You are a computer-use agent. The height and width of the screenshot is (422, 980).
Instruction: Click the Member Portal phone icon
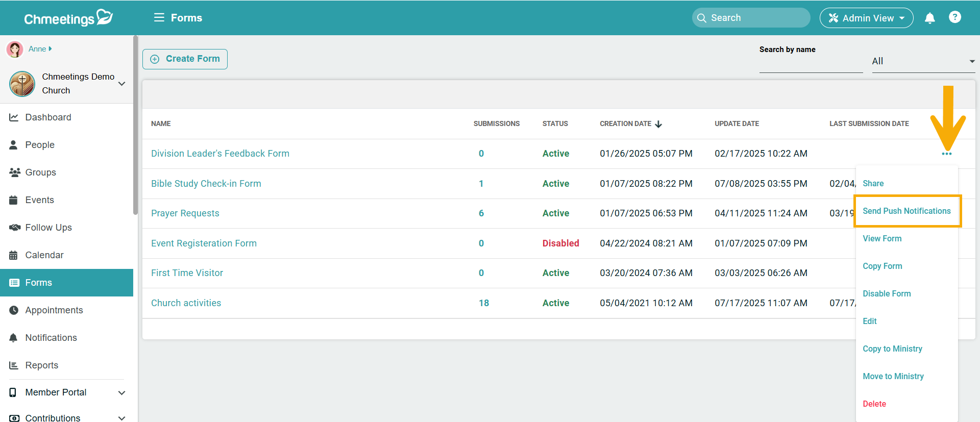[13, 392]
